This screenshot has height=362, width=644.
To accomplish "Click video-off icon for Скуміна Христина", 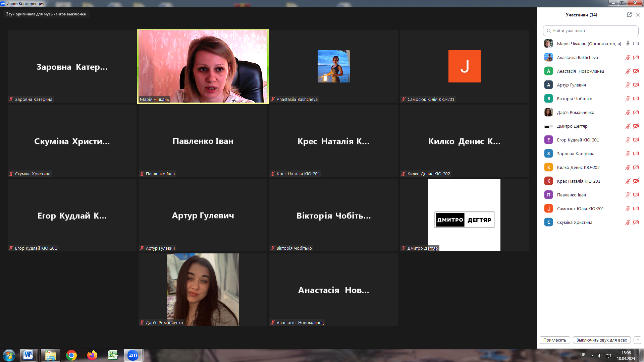I will [x=636, y=222].
